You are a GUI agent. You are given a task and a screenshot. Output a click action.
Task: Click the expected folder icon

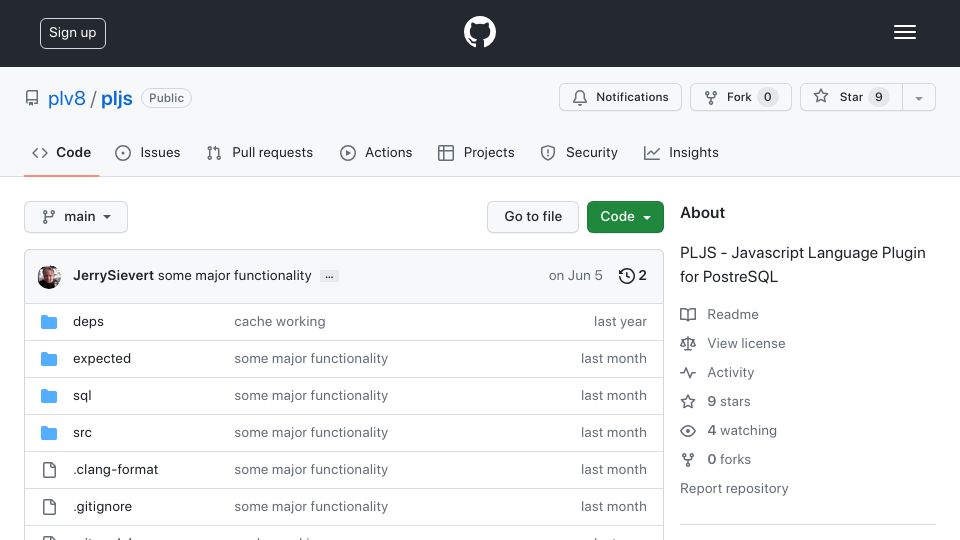point(49,359)
